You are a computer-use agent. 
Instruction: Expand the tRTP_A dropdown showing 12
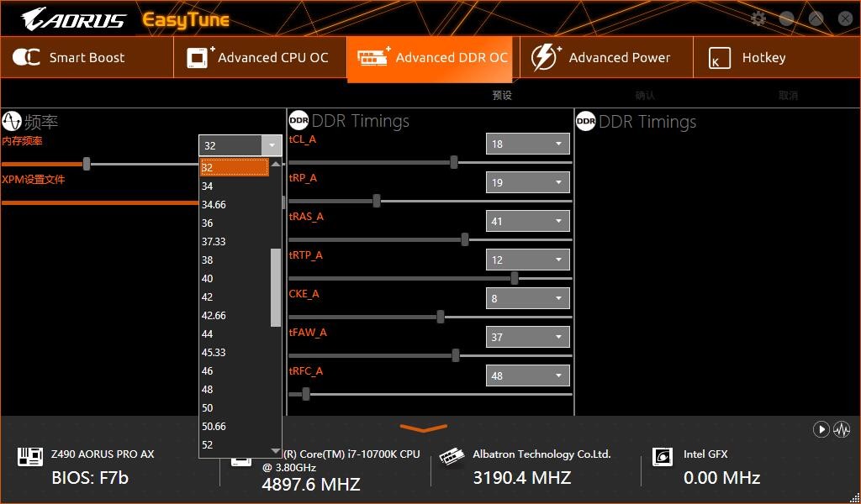click(527, 260)
